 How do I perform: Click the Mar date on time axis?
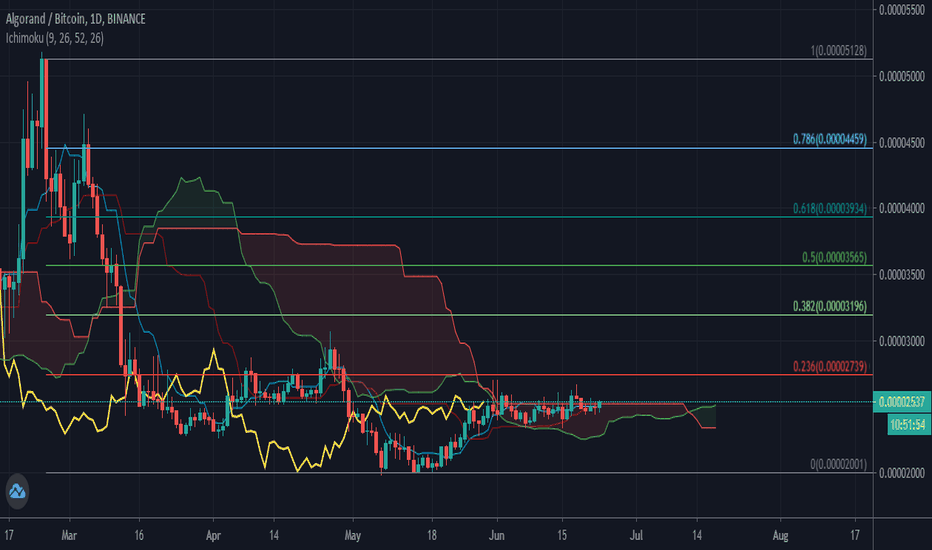(69, 535)
